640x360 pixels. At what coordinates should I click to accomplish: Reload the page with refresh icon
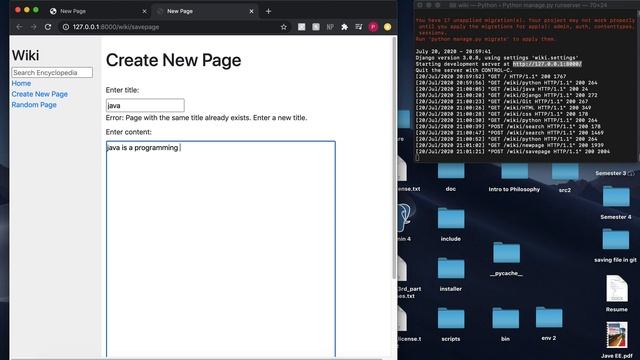point(48,27)
